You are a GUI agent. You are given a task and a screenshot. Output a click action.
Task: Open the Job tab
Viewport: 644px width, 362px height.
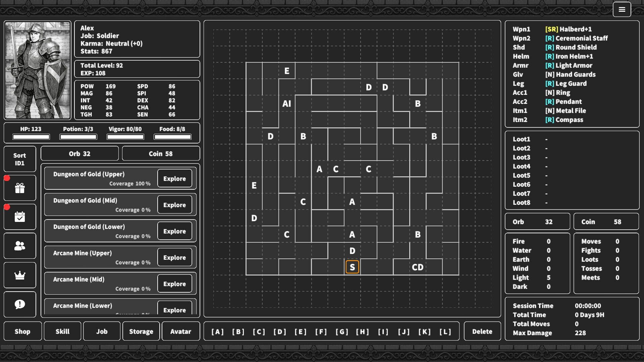pos(102,331)
